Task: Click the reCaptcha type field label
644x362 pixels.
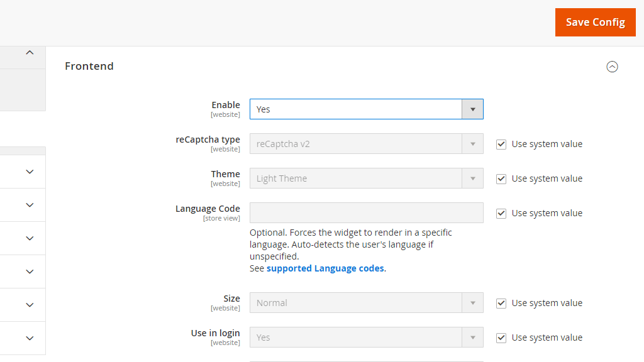Action: (208, 140)
